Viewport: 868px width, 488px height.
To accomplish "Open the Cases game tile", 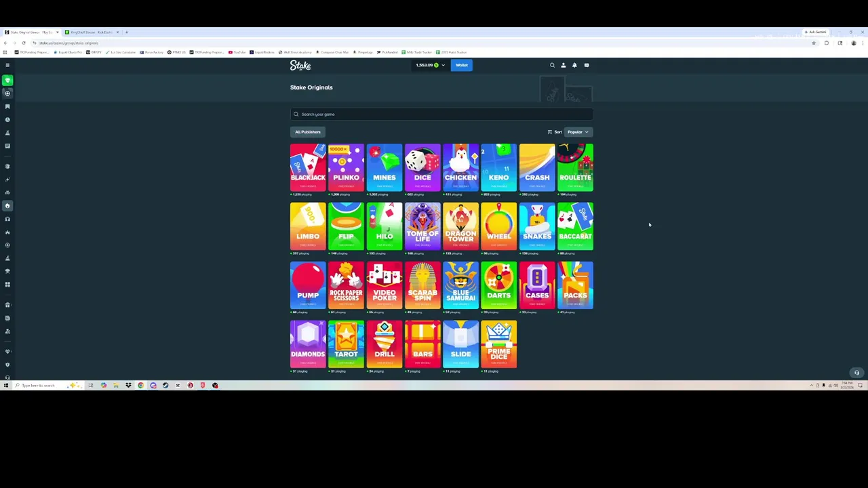I will coord(537,285).
